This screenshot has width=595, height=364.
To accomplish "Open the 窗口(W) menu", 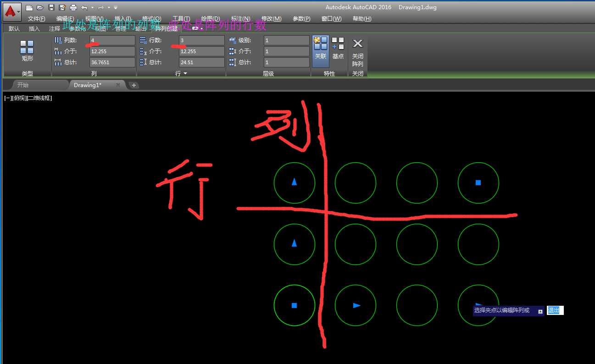I will click(331, 19).
